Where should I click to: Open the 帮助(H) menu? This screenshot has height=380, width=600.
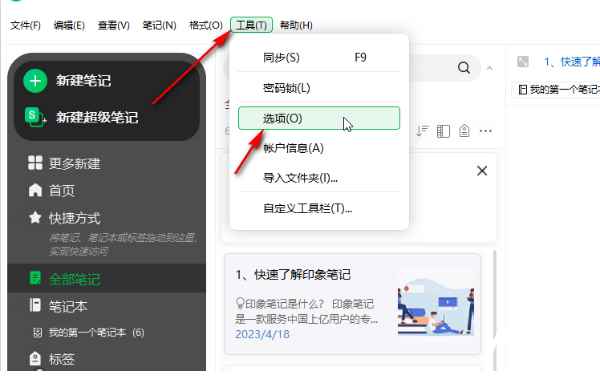[296, 25]
